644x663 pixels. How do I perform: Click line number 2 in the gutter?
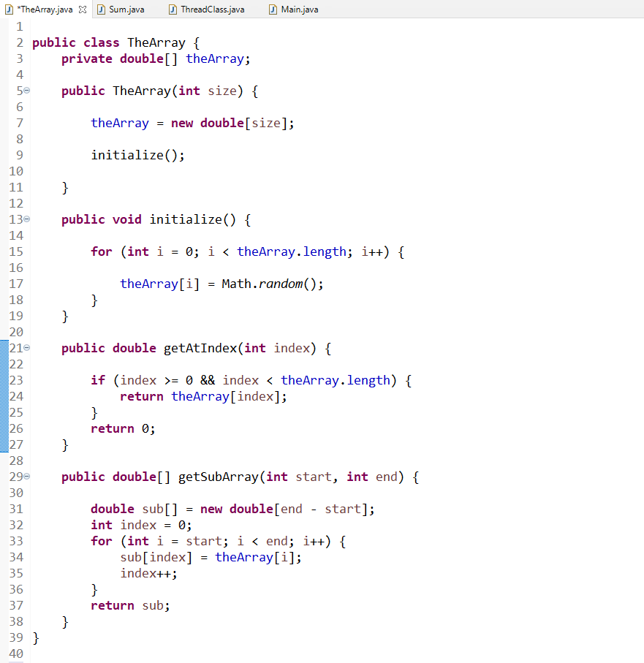click(19, 42)
